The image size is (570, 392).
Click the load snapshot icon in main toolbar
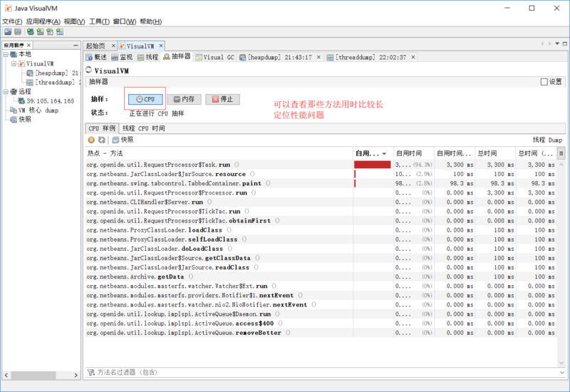point(8,31)
